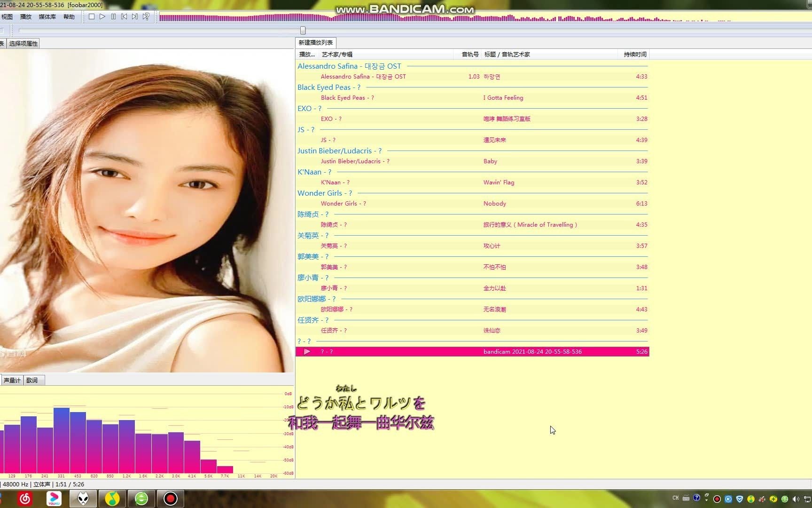Click the now-playing arrow indicator in playlist

click(307, 352)
